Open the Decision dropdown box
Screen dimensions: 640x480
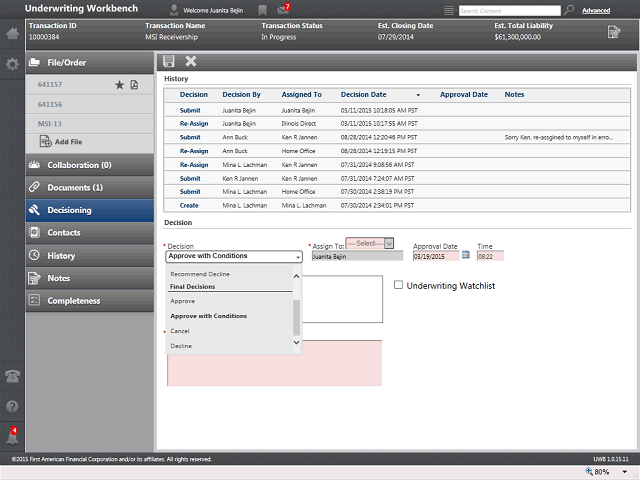[x=234, y=256]
